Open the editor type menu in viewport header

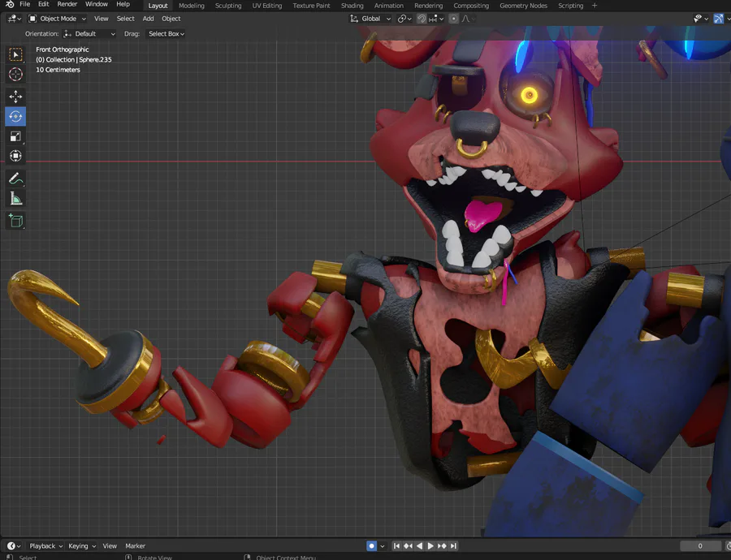[x=14, y=19]
